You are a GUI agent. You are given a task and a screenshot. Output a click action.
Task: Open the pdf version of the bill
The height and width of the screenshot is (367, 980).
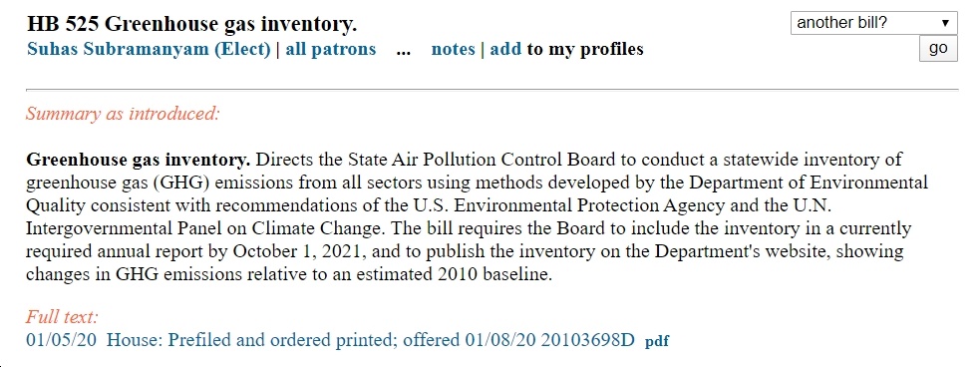[x=657, y=341]
